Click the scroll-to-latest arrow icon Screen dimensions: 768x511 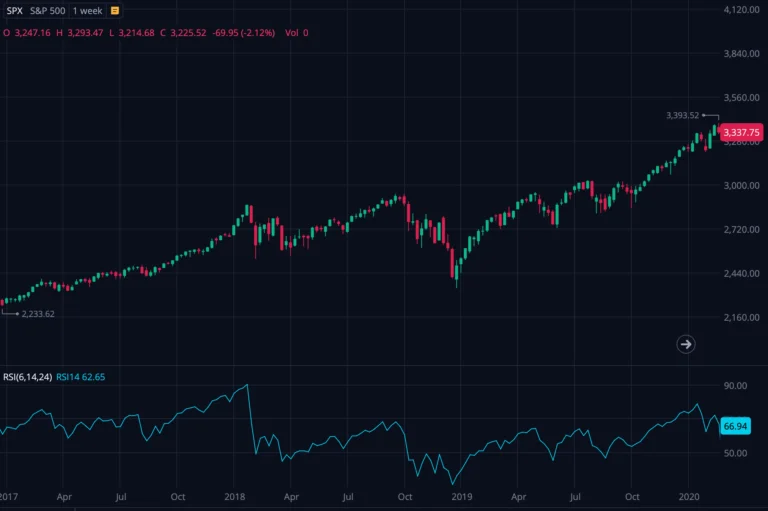[686, 344]
